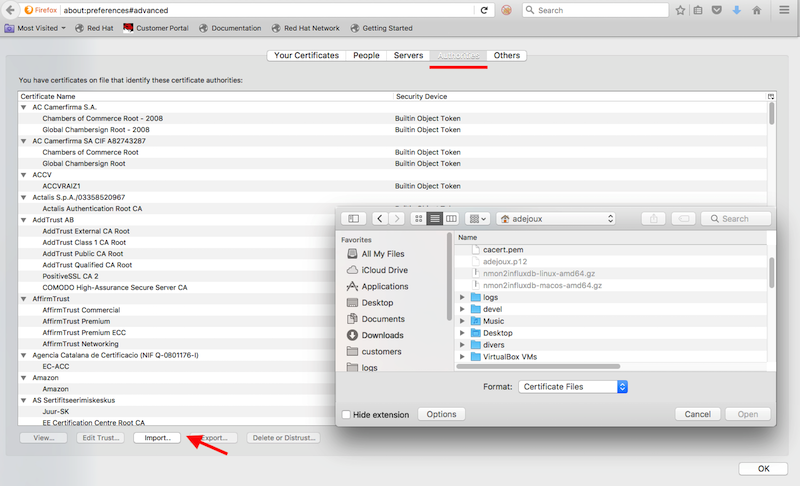Bookmark this page with star icon

(x=680, y=10)
